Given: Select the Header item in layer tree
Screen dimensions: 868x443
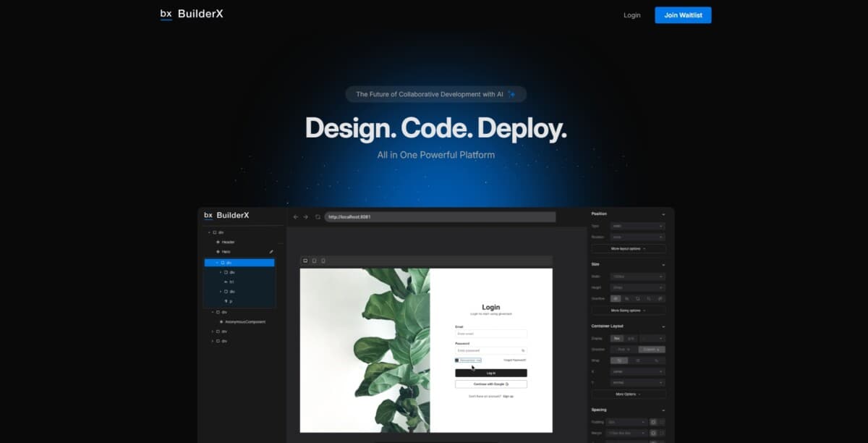Looking at the screenshot, I should point(228,242).
